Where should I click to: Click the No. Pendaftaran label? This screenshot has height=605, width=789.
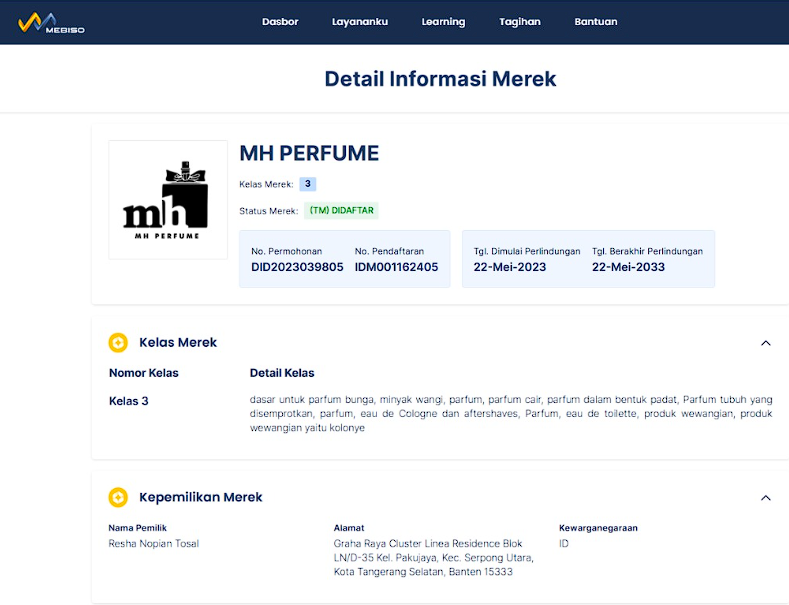pyautogui.click(x=389, y=251)
